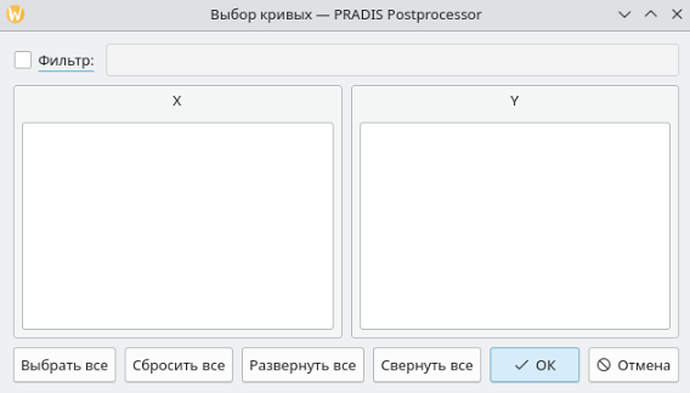Cancel the dialog with Отмена
Screen dimensions: 690x393
coord(634,365)
